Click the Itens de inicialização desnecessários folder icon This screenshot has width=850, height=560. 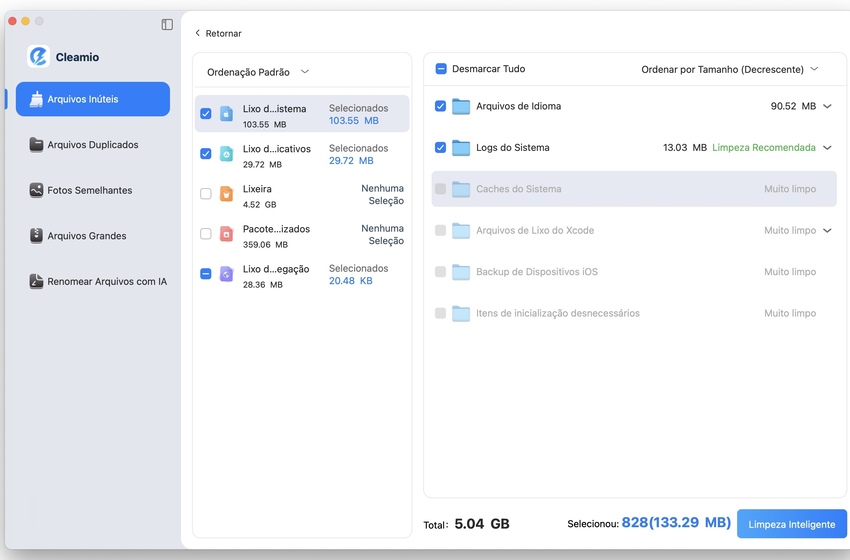coord(461,313)
